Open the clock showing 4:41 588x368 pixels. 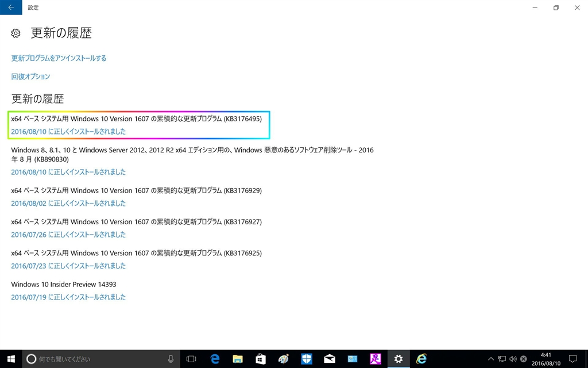(546, 359)
